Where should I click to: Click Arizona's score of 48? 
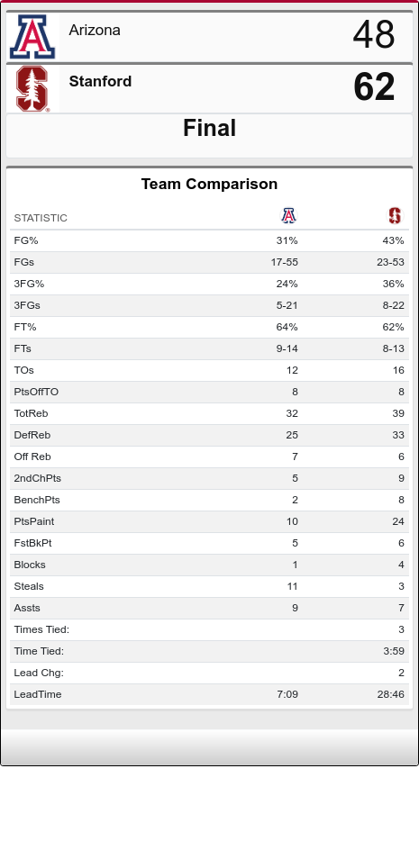[374, 34]
